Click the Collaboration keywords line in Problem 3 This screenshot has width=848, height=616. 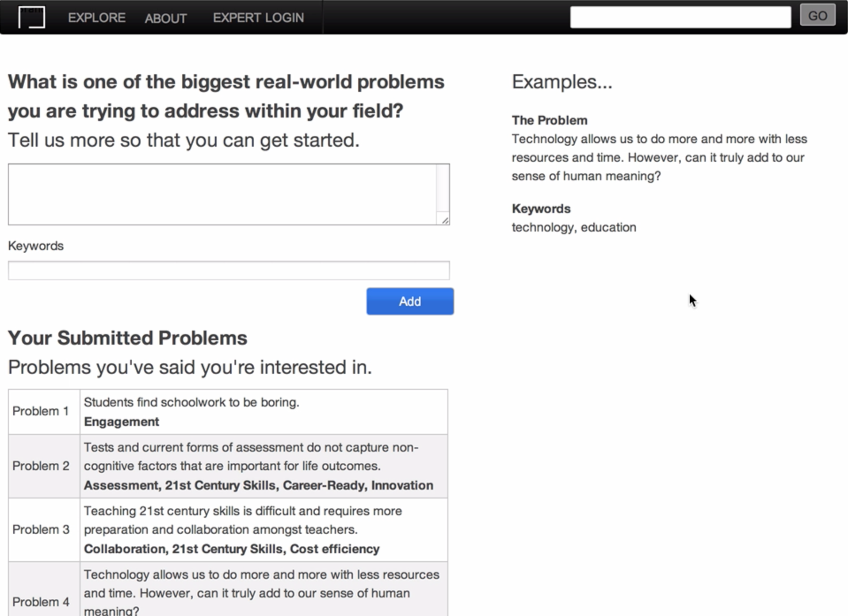[x=232, y=549]
